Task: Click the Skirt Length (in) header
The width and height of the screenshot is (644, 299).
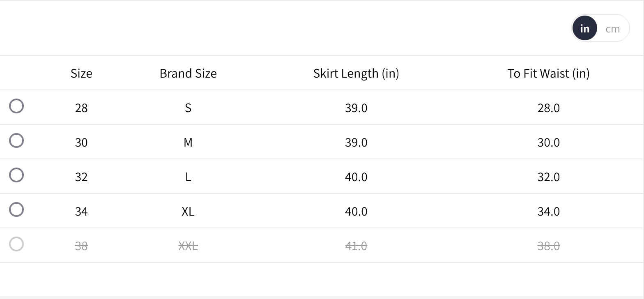Action: pyautogui.click(x=356, y=73)
